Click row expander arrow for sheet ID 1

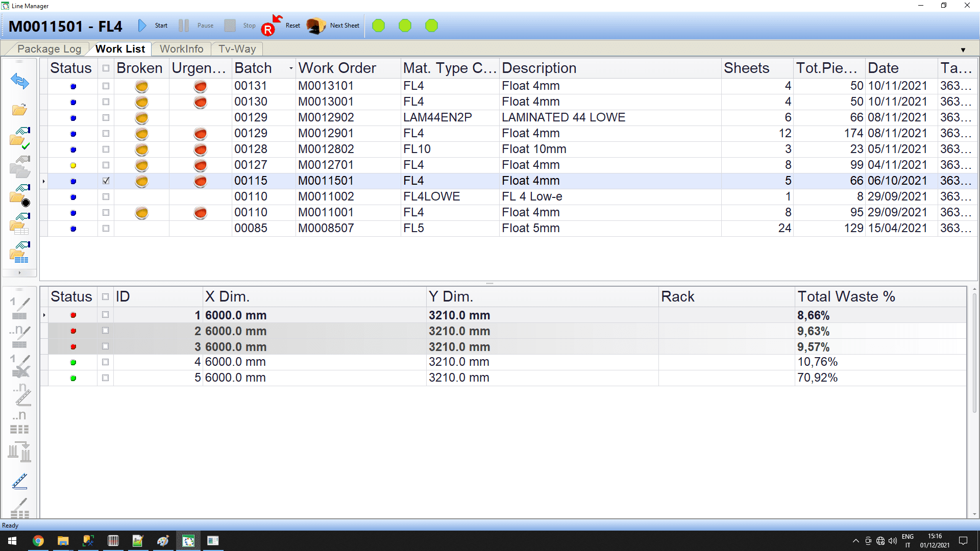pos(44,315)
